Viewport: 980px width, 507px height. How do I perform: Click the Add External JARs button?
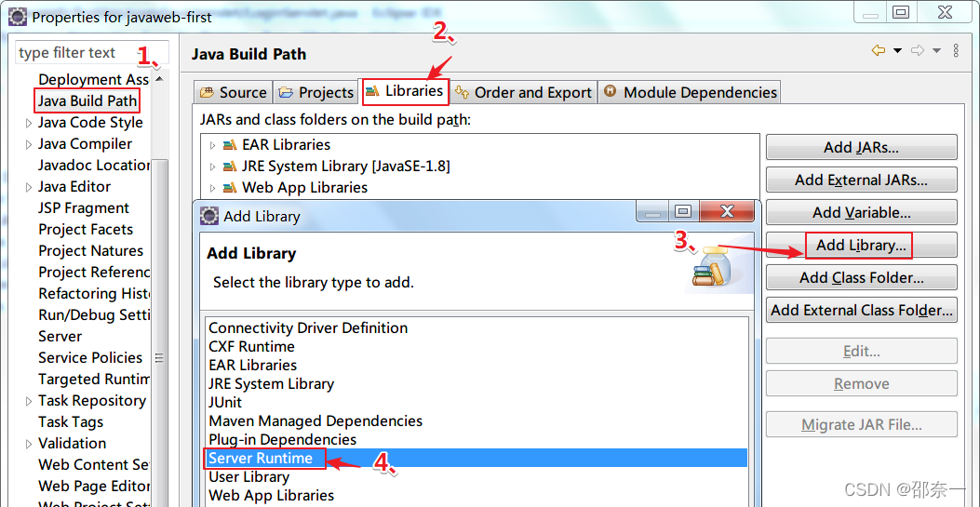[x=861, y=180]
